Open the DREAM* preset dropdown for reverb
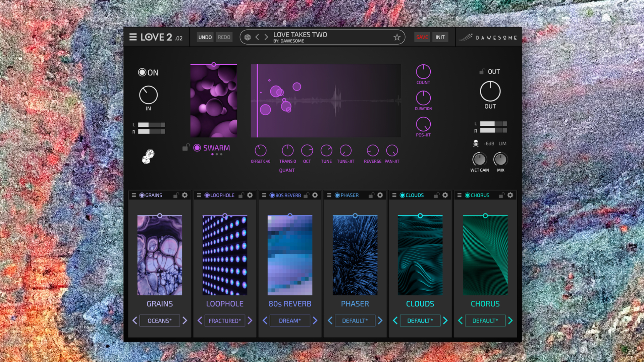The image size is (644, 362). [x=290, y=321]
